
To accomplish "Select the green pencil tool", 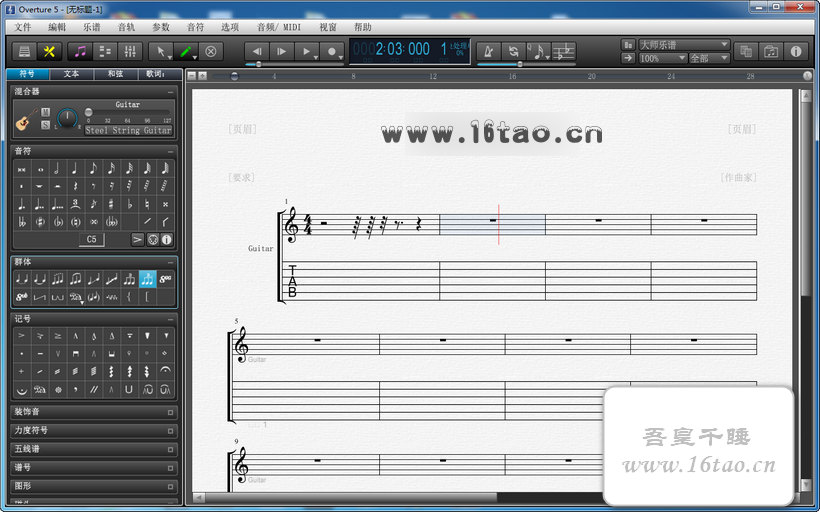I will click(187, 51).
